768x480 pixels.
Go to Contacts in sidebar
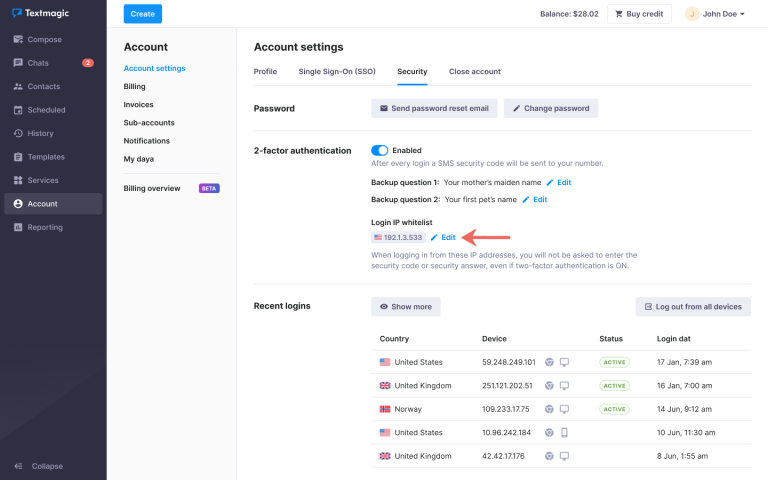point(43,86)
